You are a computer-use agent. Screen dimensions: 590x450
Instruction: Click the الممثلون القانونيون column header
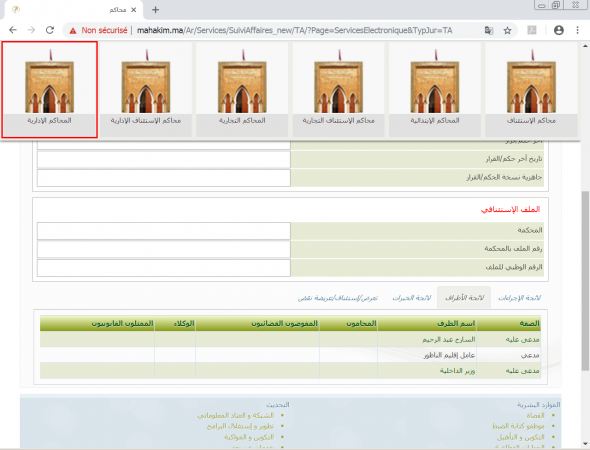pyautogui.click(x=97, y=323)
